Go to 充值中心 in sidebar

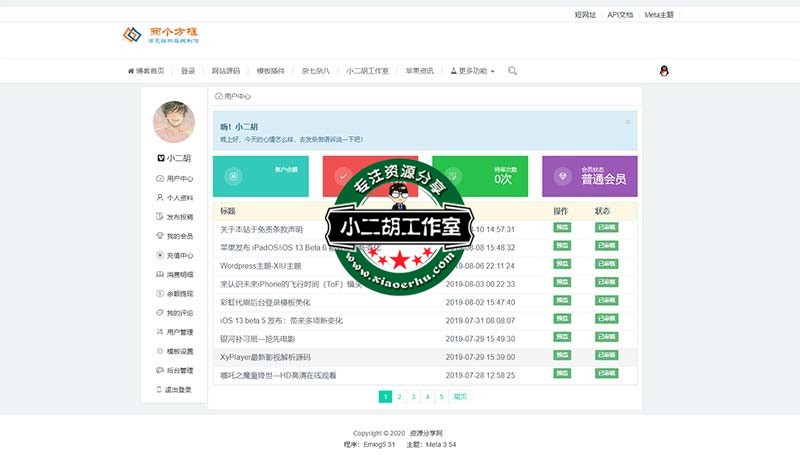click(180, 255)
